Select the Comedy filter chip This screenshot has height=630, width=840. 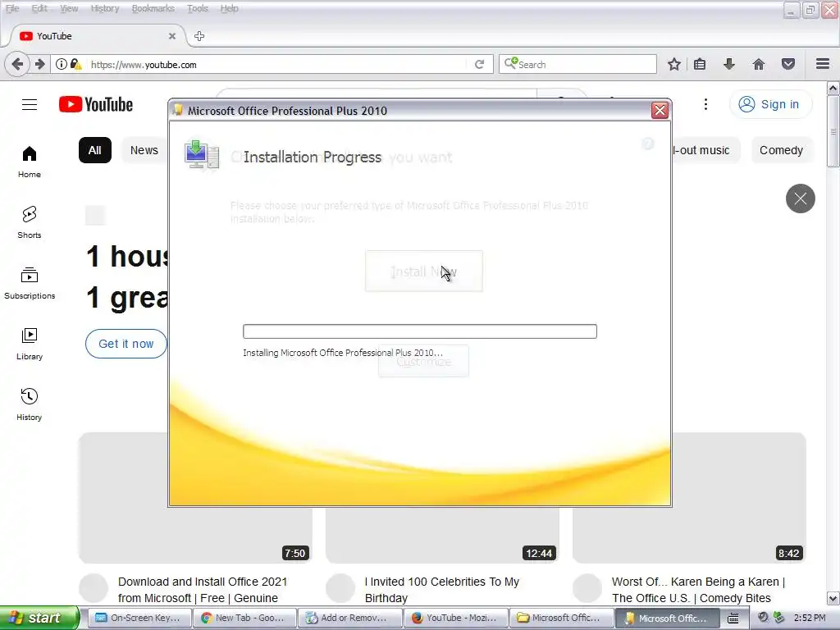point(781,150)
